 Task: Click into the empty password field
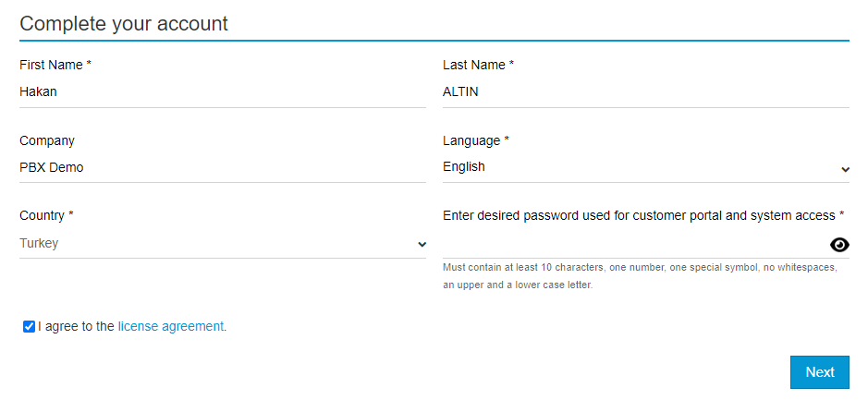(635, 244)
